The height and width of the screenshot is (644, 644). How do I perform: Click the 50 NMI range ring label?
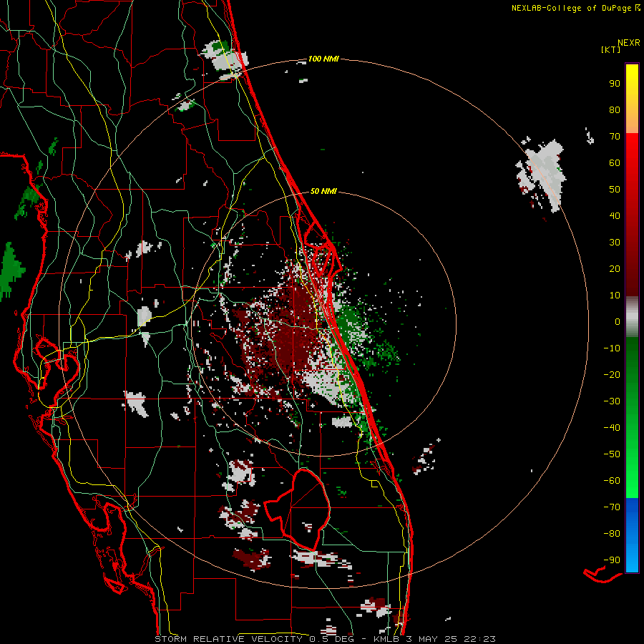point(323,191)
